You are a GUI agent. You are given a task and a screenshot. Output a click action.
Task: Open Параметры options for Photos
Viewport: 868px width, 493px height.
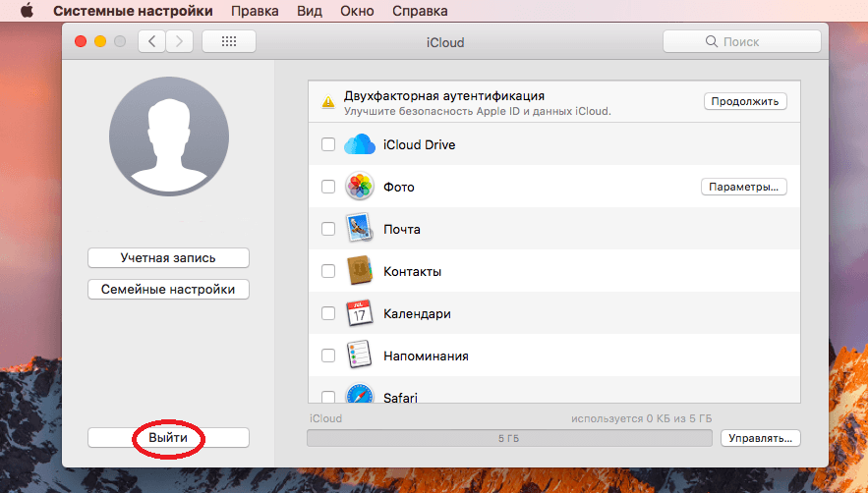tap(743, 187)
